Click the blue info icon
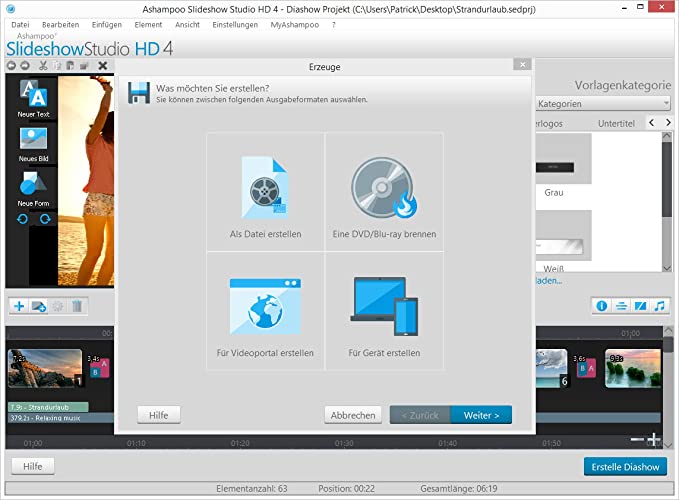This screenshot has width=679, height=500. (602, 306)
